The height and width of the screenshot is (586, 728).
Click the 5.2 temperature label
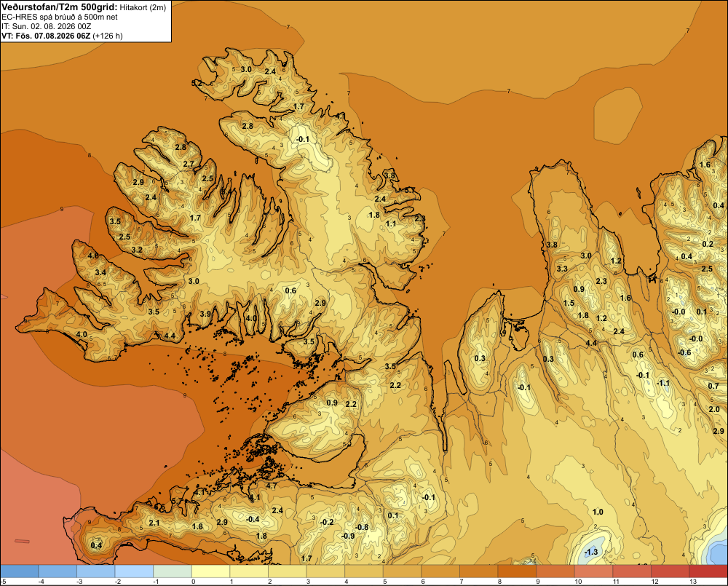point(197,83)
